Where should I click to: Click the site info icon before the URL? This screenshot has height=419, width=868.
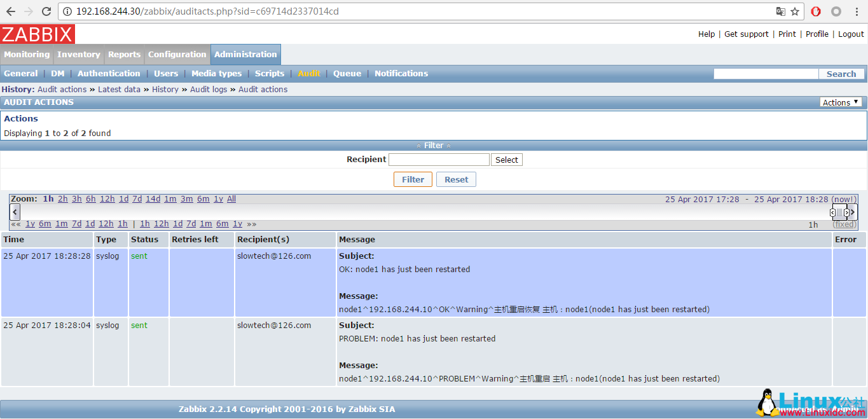coord(67,11)
